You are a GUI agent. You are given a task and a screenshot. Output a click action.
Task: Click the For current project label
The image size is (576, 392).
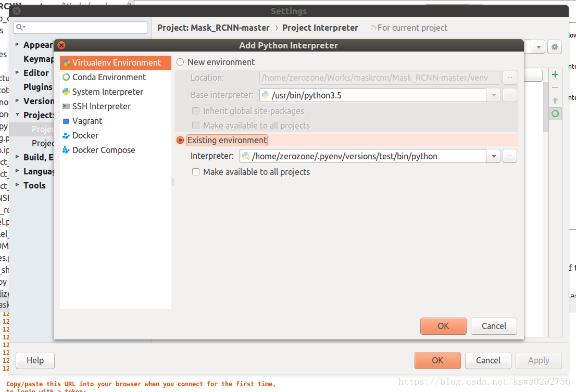[x=412, y=28]
